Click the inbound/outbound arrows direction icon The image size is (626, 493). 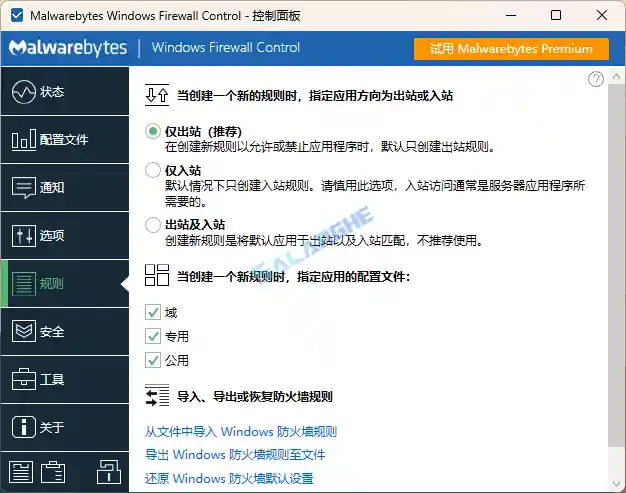coord(156,95)
